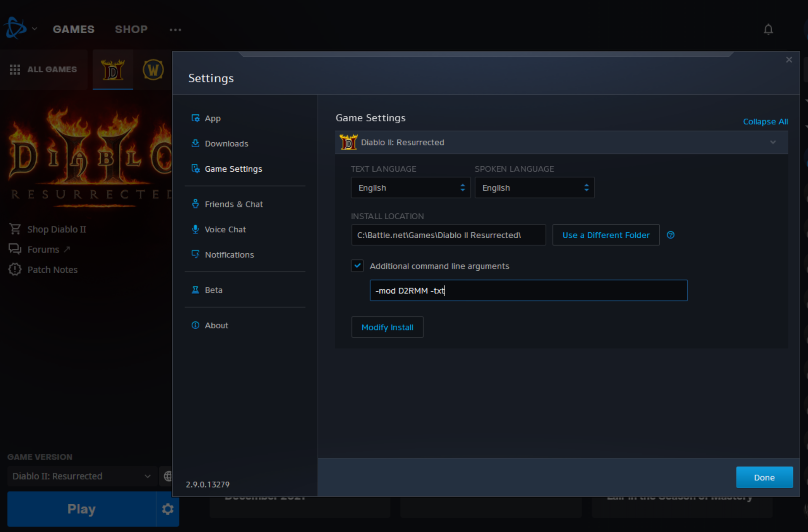
Task: Click the Forums chat bubble icon
Action: pos(15,249)
